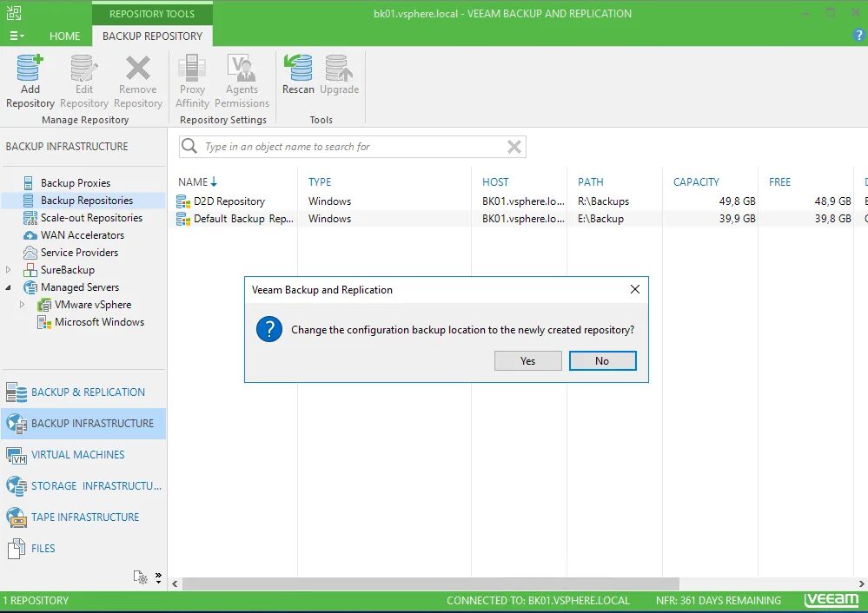Screen dimensions: 868x613
Task: Select VMware vSphere tree item
Action: pos(92,305)
